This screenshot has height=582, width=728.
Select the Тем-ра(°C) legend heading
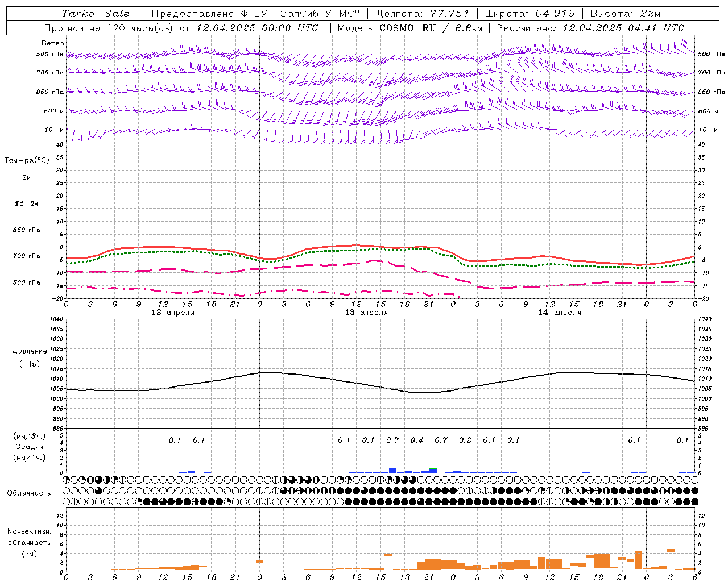tap(27, 161)
